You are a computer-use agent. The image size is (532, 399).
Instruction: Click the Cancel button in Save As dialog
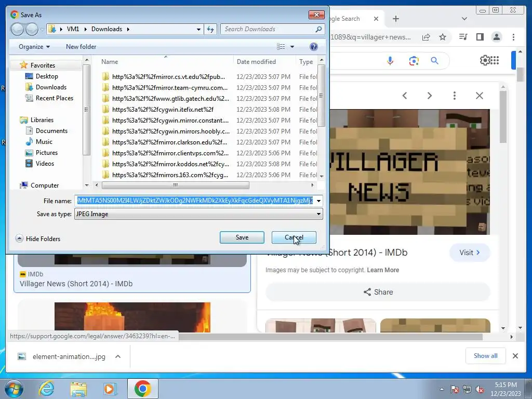point(294,237)
